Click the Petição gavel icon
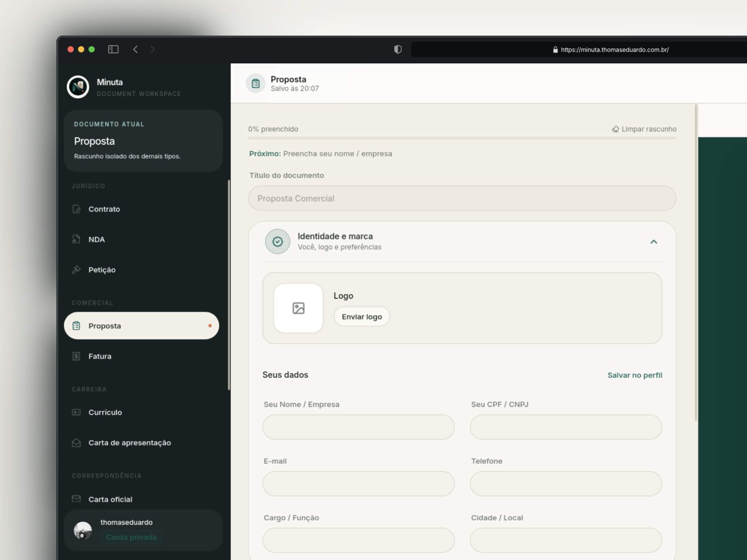This screenshot has width=747, height=560. click(x=76, y=269)
